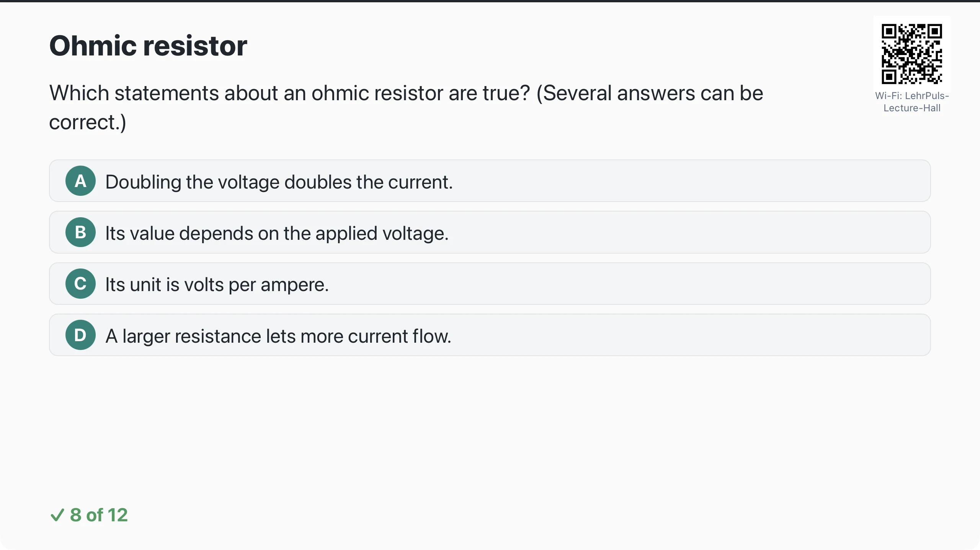Click the green D letter badge
Screen dimensions: 980x550
[80, 335]
